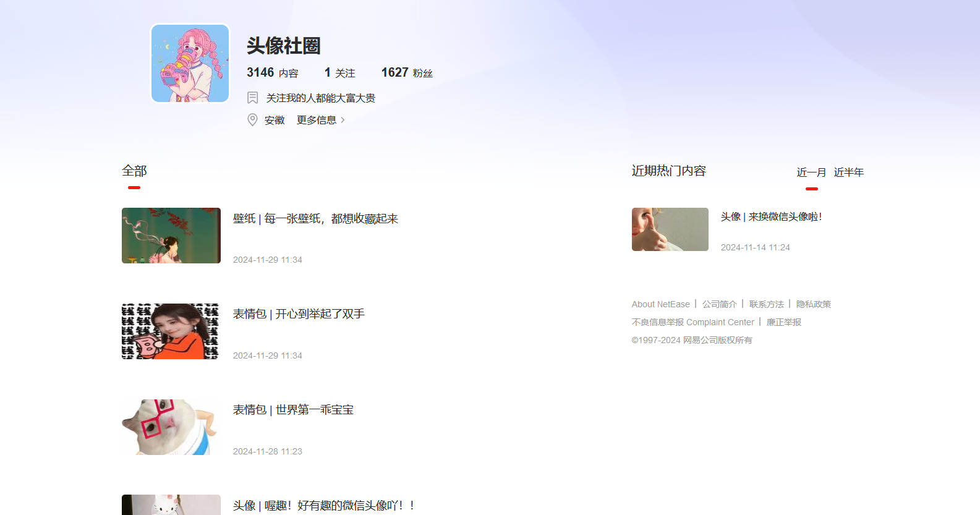Click the timestamp 2024-11-28 11:23
Image resolution: width=980 pixels, height=515 pixels.
point(268,451)
